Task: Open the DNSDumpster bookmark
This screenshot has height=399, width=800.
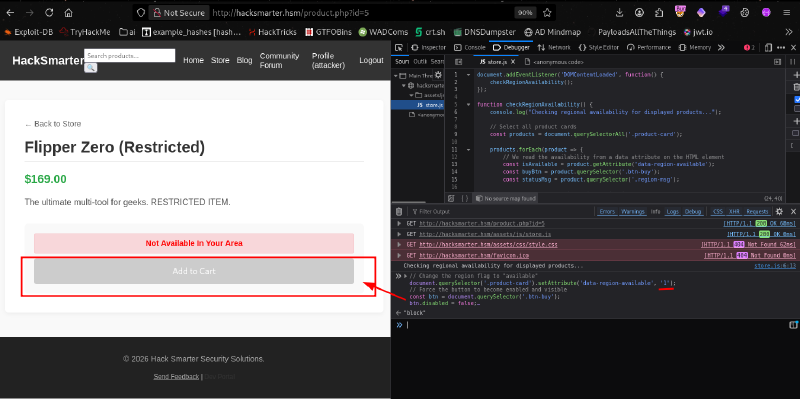Action: pos(484,32)
